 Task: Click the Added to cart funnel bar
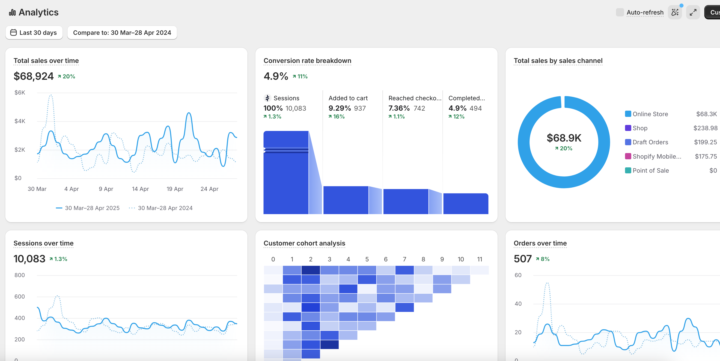point(346,200)
